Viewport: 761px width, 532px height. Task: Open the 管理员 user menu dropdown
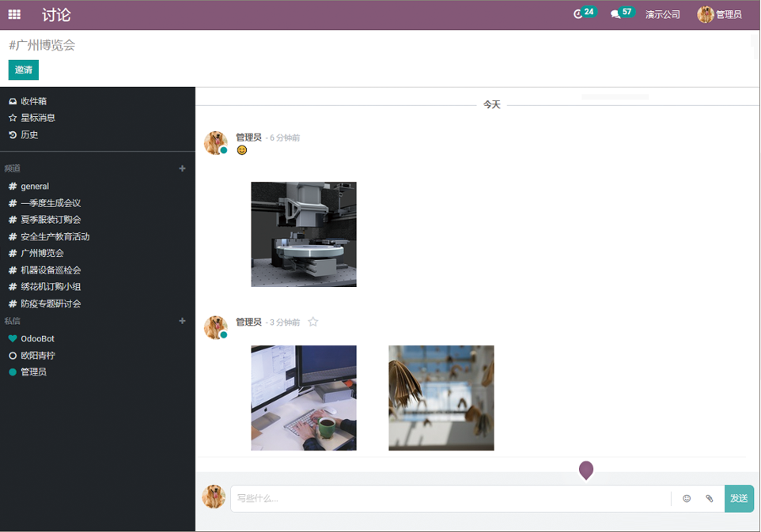point(719,14)
